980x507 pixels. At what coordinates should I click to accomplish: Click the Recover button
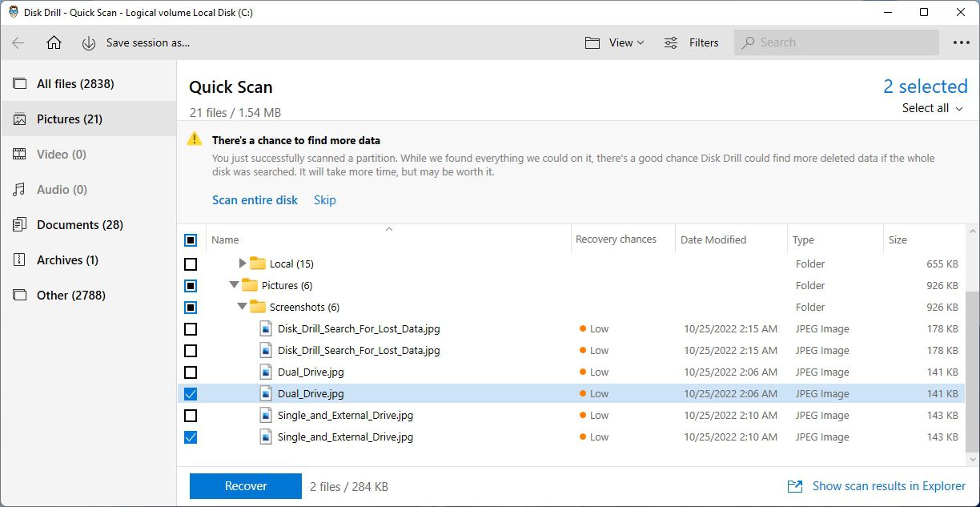click(x=246, y=486)
